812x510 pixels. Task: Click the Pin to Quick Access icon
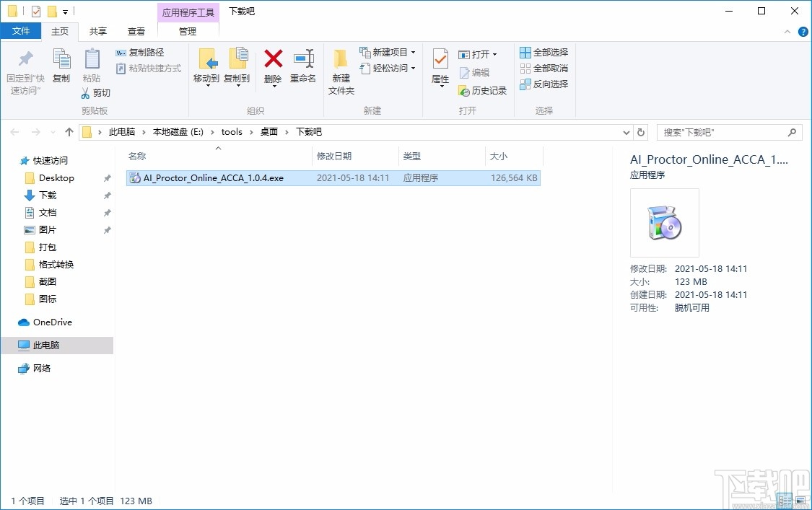coord(25,69)
